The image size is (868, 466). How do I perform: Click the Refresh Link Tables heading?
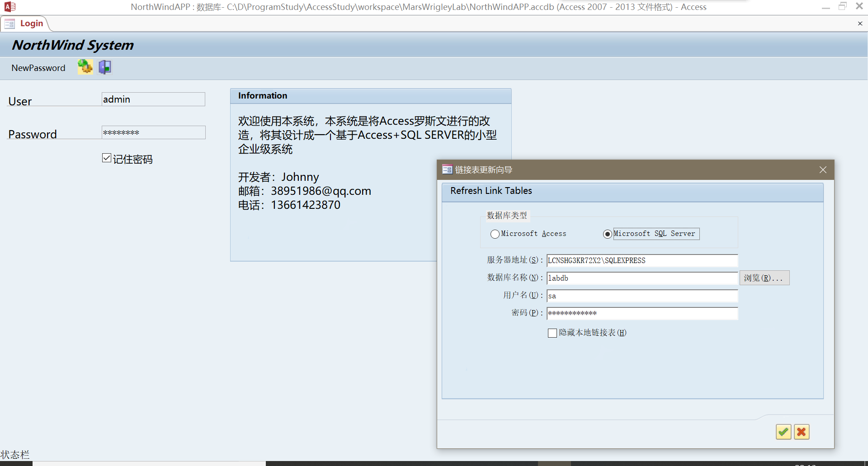coord(491,191)
